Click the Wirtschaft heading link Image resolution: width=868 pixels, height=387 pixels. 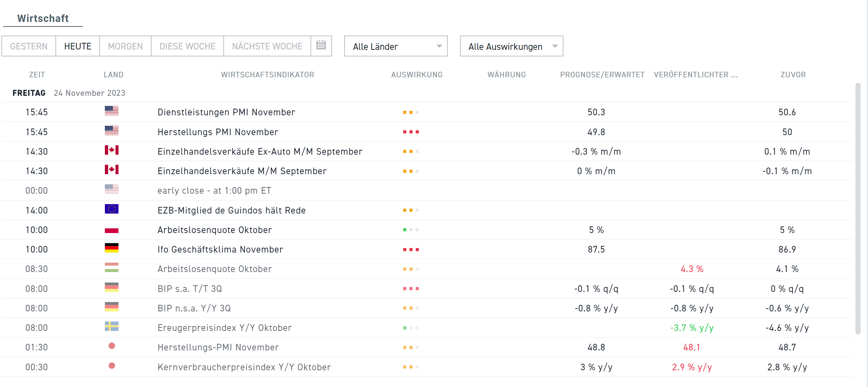point(43,18)
